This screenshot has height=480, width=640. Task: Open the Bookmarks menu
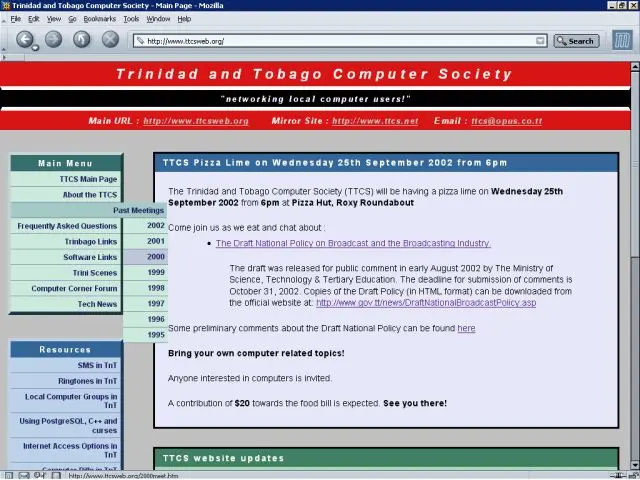click(x=100, y=19)
